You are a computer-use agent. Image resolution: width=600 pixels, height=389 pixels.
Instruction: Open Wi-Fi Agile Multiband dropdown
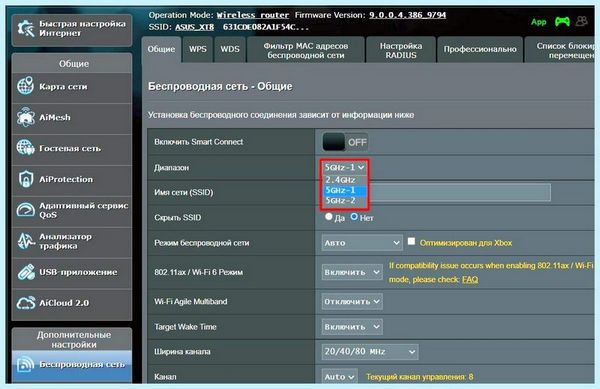(x=352, y=301)
